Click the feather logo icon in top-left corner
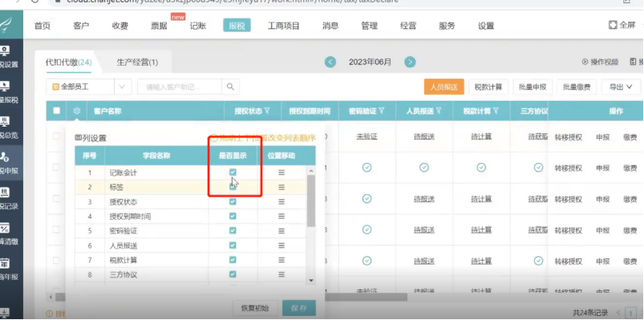 point(6,25)
